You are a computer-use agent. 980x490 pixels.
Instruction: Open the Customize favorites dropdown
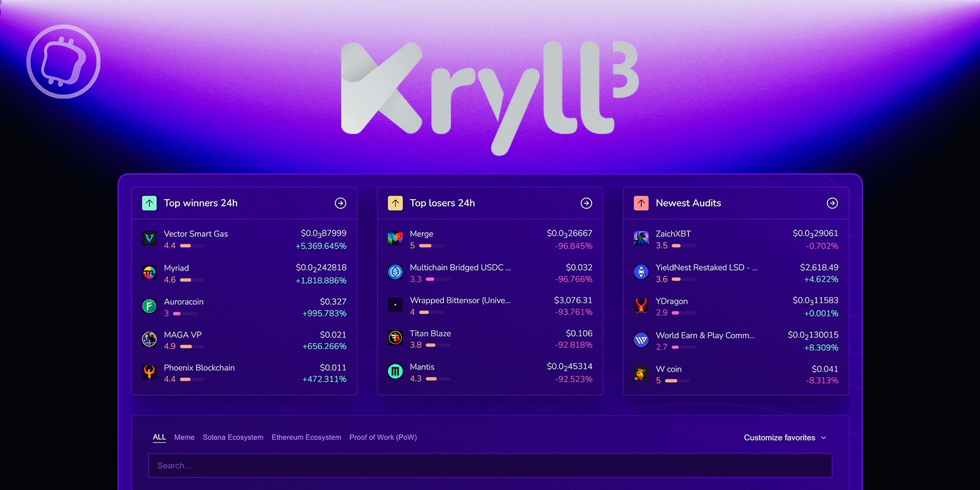[x=785, y=438]
